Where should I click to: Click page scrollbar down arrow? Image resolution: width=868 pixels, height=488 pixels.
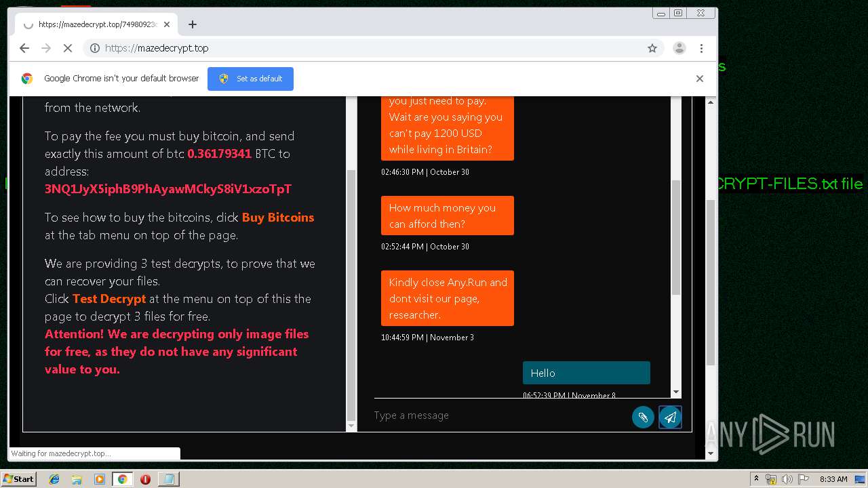pos(711,453)
